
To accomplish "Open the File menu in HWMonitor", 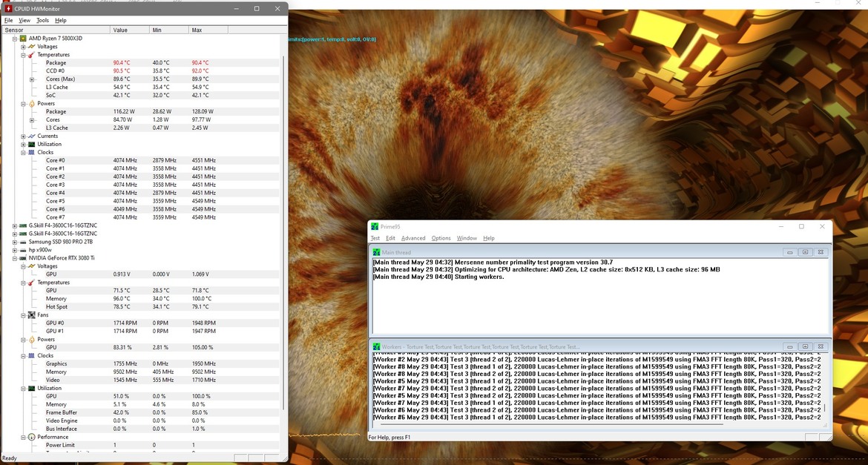I will [x=8, y=21].
